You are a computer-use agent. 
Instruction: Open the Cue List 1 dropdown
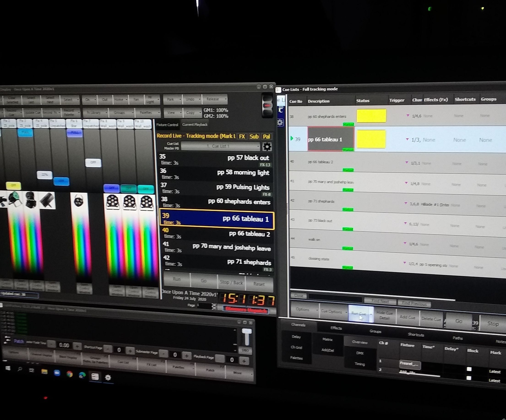(219, 146)
